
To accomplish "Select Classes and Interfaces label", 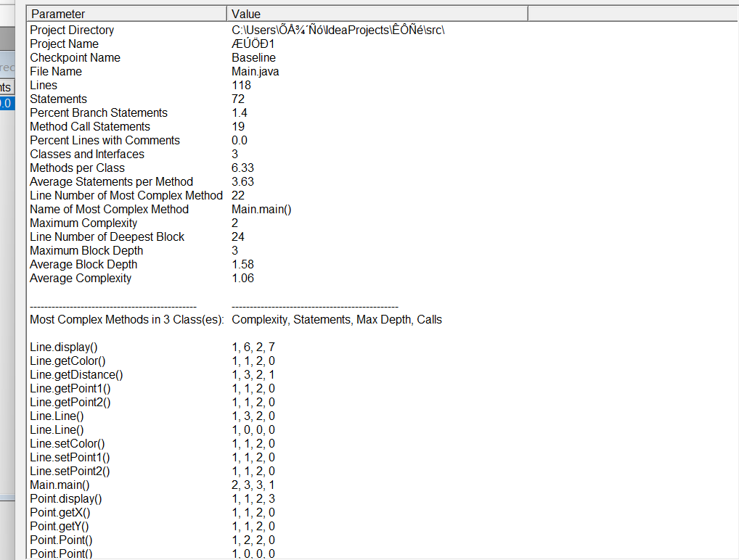I will click(x=87, y=154).
